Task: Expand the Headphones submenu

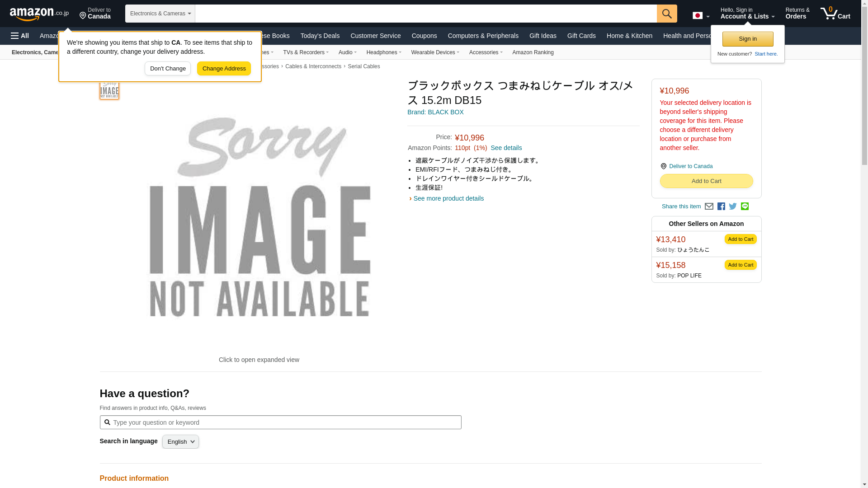Action: pyautogui.click(x=384, y=52)
